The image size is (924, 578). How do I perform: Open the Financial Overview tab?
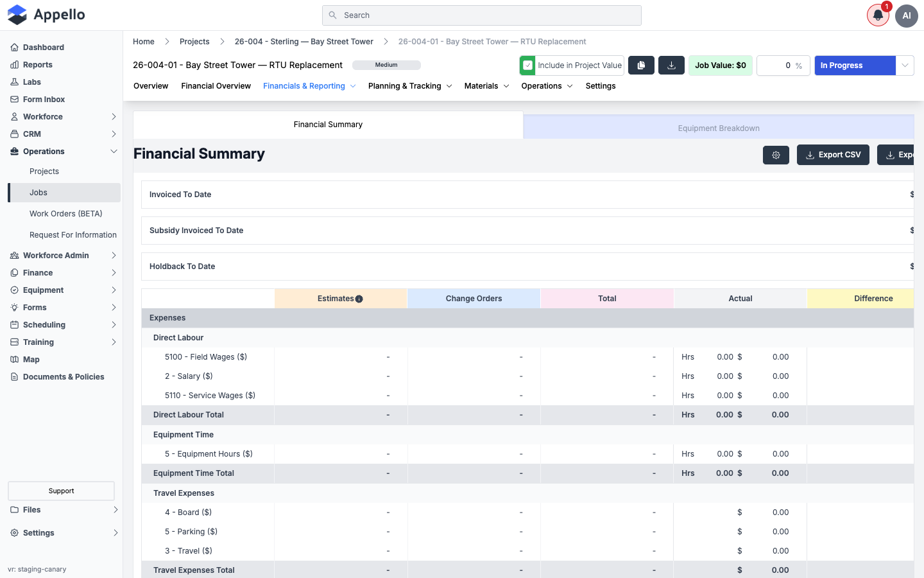click(216, 86)
